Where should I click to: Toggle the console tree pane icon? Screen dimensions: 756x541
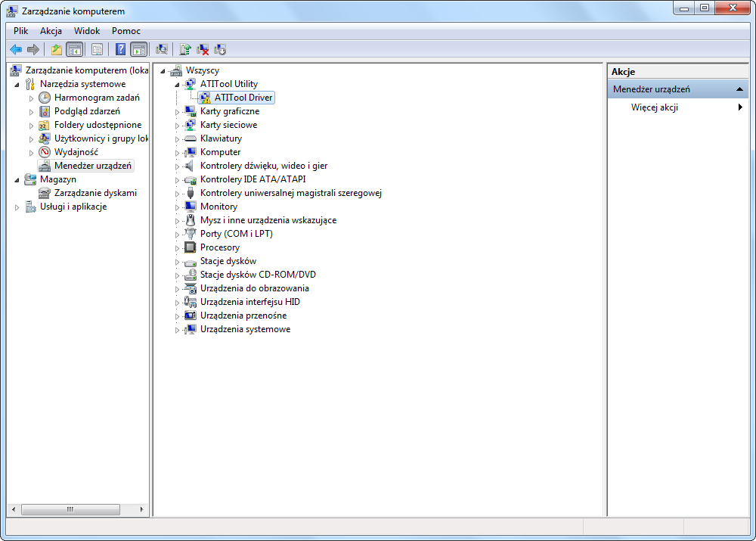73,49
